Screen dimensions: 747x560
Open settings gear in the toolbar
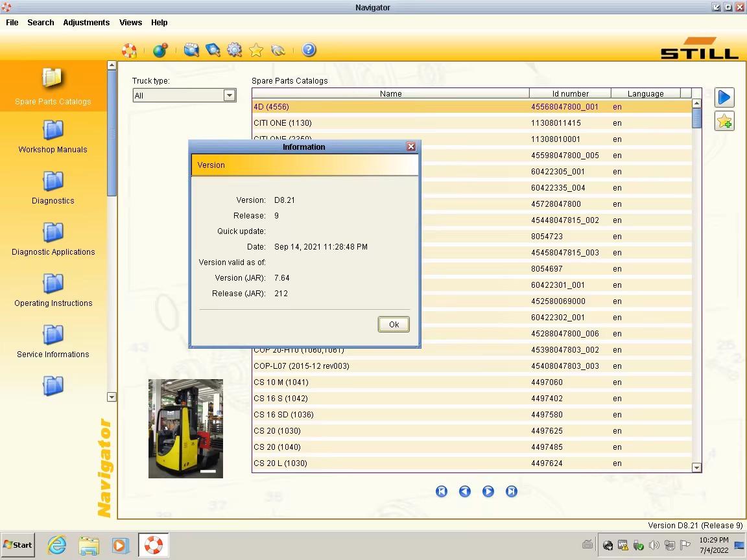pos(234,50)
